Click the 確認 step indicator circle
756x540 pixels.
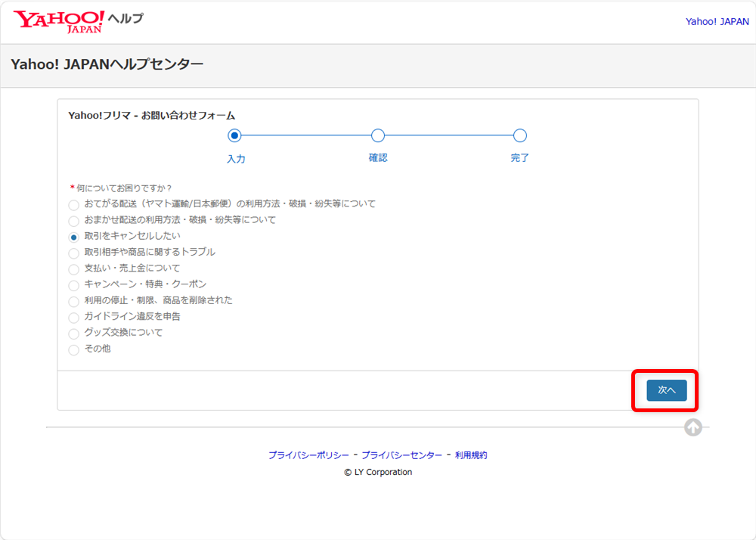(378, 135)
